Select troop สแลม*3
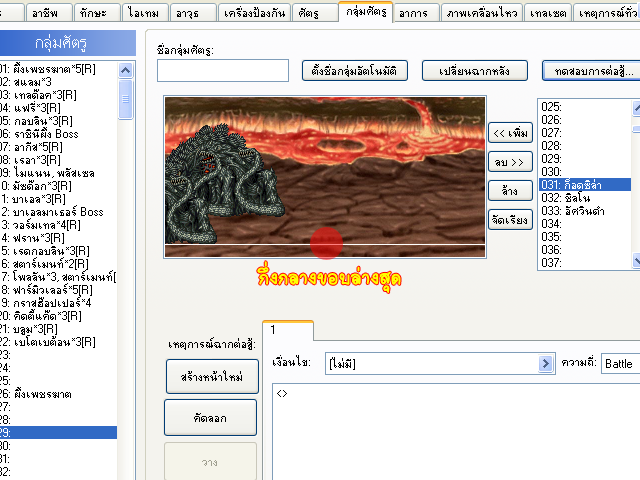Viewport: 640px width, 480px height. 58,82
